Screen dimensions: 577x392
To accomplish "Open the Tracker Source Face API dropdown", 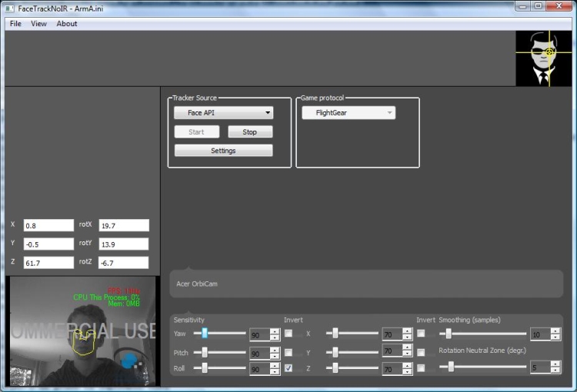I will 223,113.
